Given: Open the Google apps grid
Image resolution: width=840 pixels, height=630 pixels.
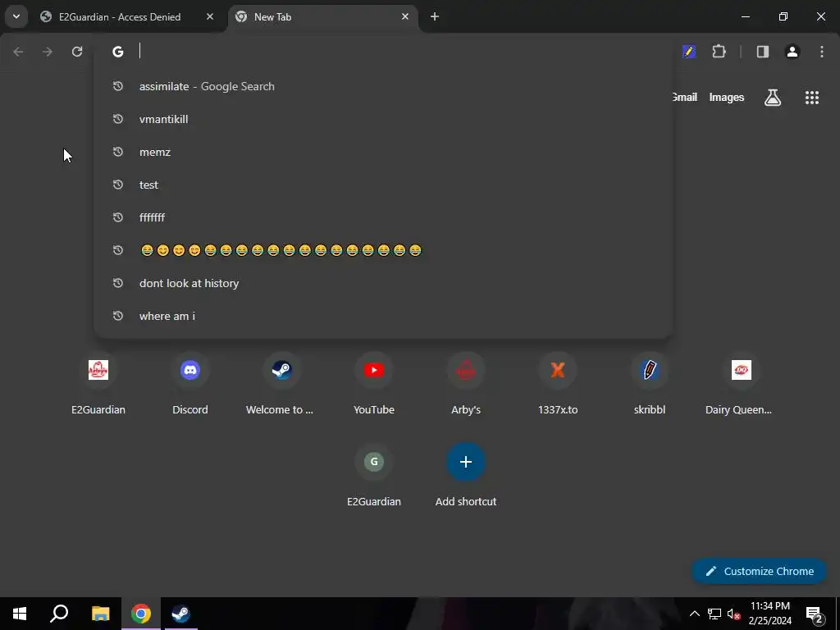Looking at the screenshot, I should coord(812,98).
